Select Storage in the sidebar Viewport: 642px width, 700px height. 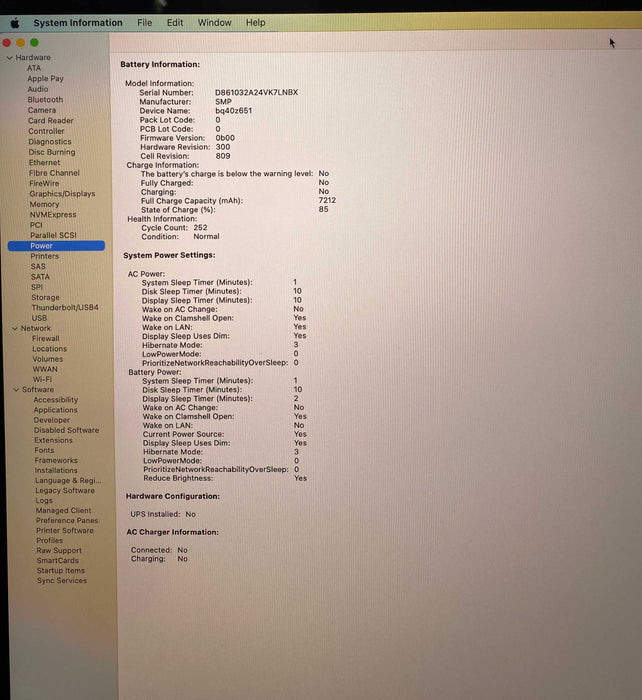pyautogui.click(x=45, y=297)
